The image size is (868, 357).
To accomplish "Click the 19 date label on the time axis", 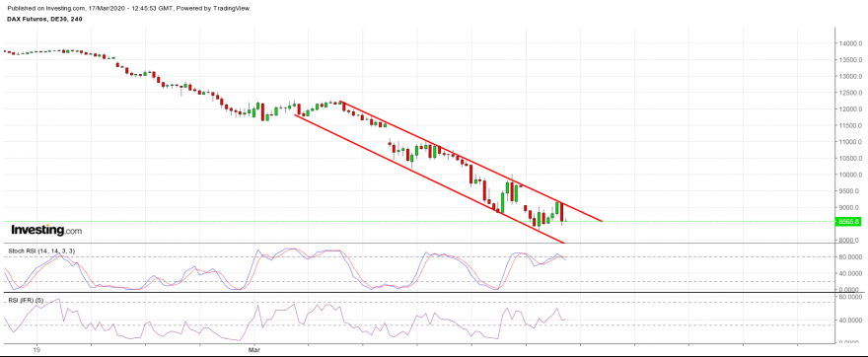I will click(x=37, y=350).
